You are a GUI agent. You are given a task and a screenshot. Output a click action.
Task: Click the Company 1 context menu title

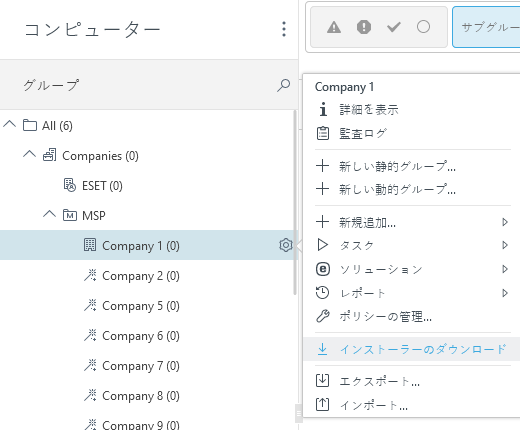point(344,87)
